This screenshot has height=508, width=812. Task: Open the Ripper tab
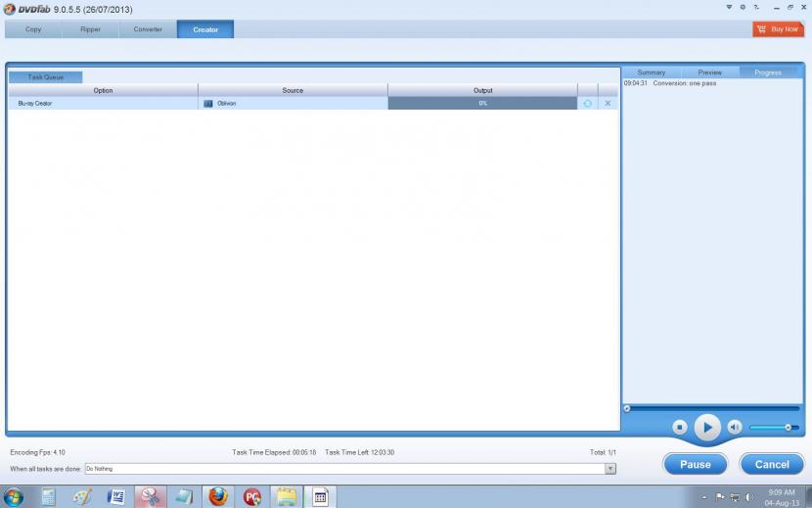click(90, 29)
